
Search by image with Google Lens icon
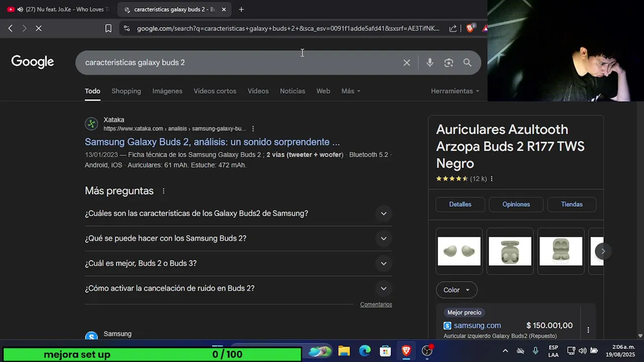pyautogui.click(x=448, y=63)
